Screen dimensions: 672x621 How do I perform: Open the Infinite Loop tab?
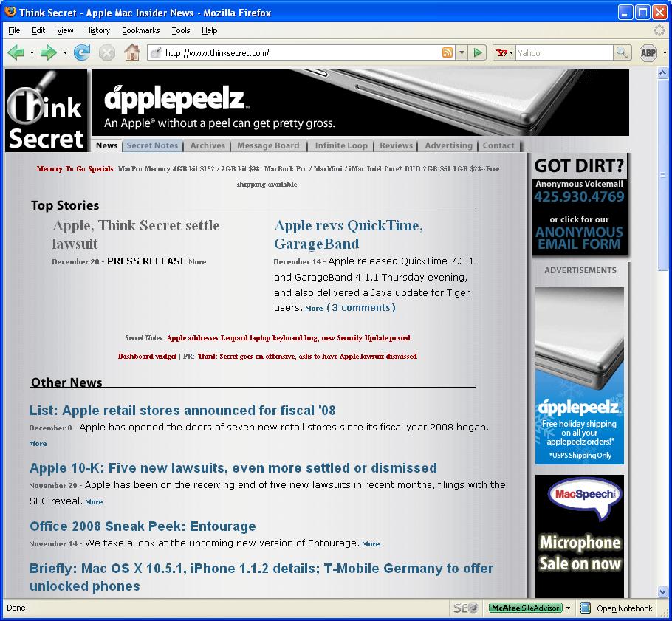pyautogui.click(x=341, y=145)
